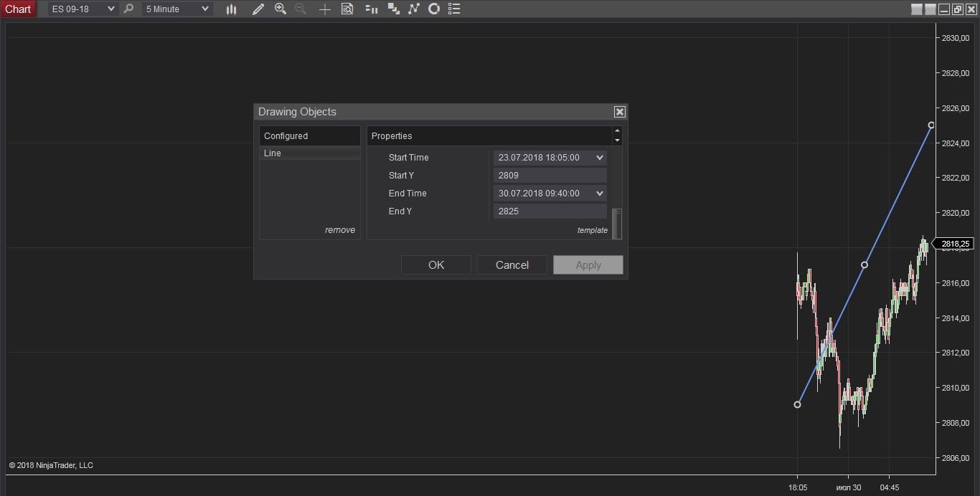Viewport: 980px width, 496px height.
Task: Open the ES 09-18 instrument dropdown
Action: click(83, 9)
